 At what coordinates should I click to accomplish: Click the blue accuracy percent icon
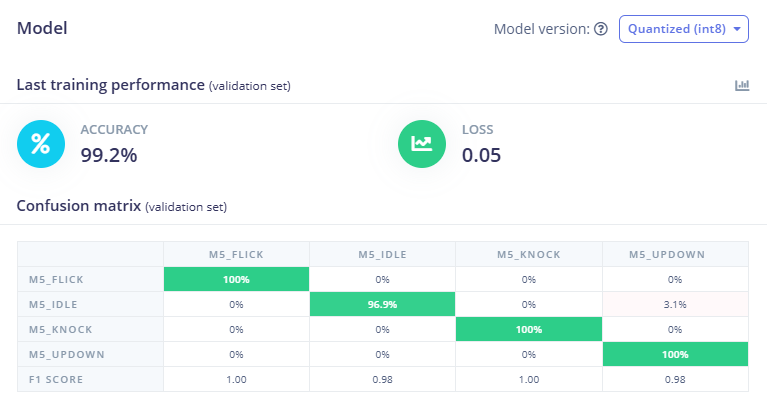(41, 144)
